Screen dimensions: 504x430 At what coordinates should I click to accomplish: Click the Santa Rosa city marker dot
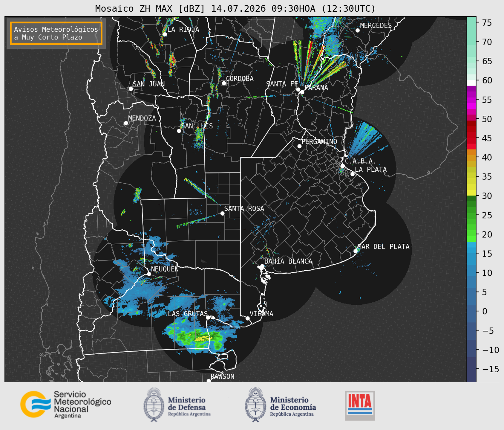(222, 213)
